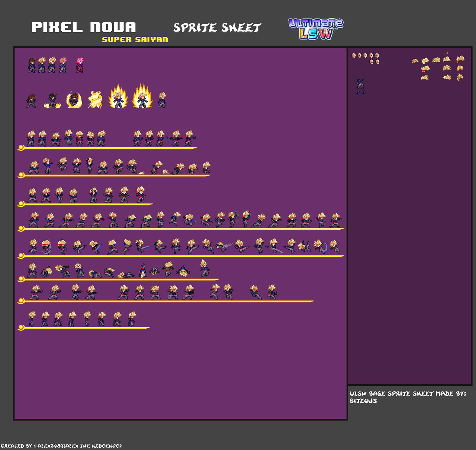Click the leftmost blond hair piece in top row
Viewport: 476px width, 450px height.
coord(415,61)
